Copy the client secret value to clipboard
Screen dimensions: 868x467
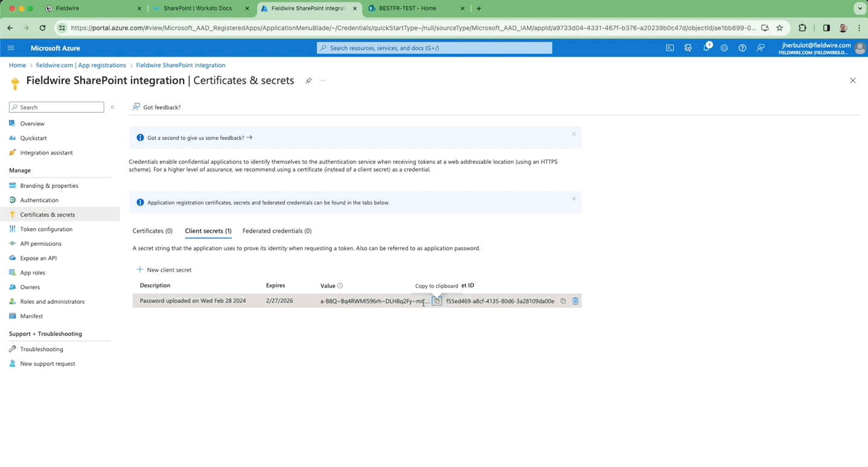tap(436, 300)
